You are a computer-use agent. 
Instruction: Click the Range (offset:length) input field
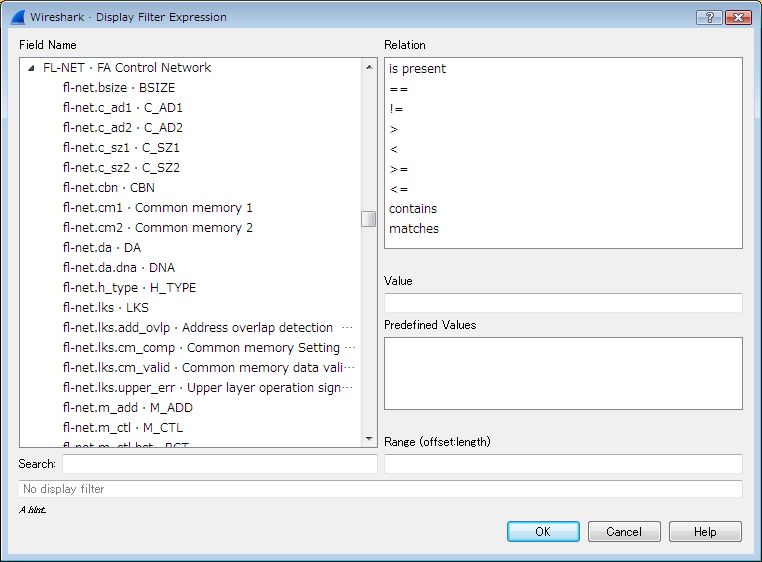pyautogui.click(x=563, y=464)
